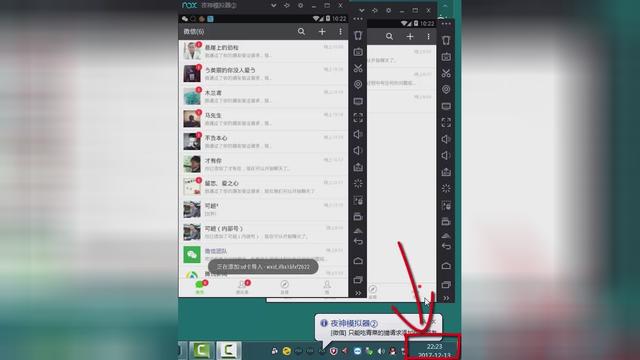Switch to the 发现 discover tab, front window

284,287
